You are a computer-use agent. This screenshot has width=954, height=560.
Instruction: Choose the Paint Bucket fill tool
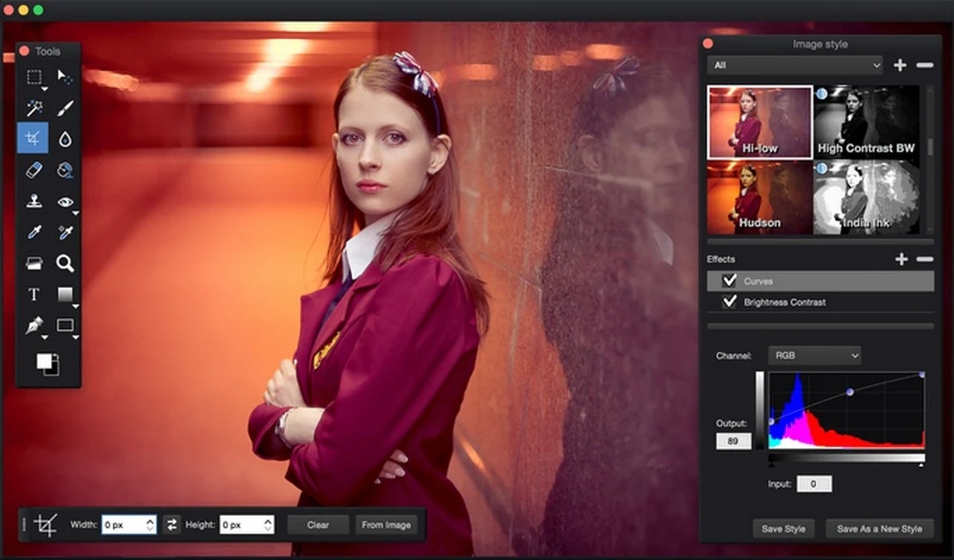pos(65,170)
